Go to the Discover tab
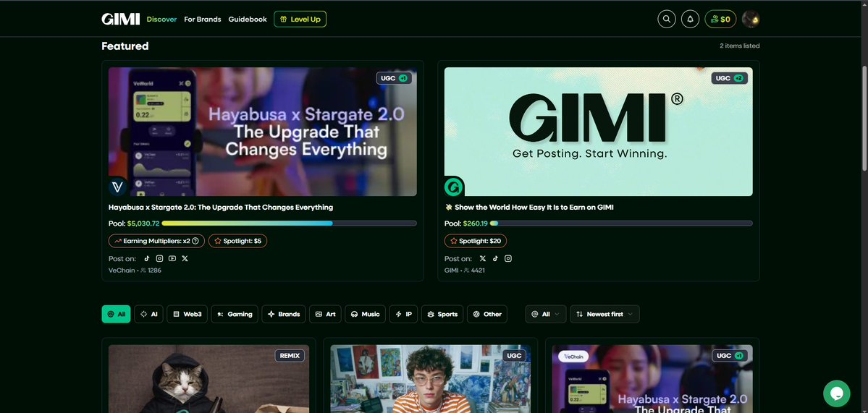The image size is (868, 413). (x=161, y=20)
